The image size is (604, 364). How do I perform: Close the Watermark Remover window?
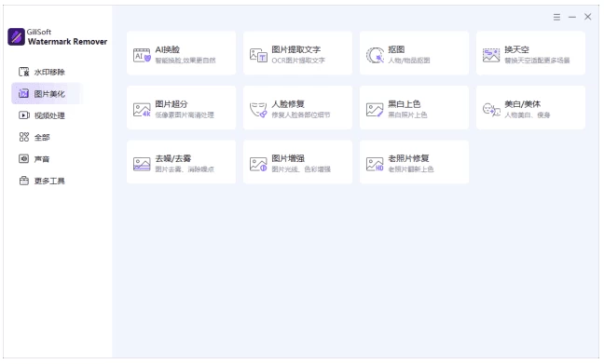[x=587, y=17]
